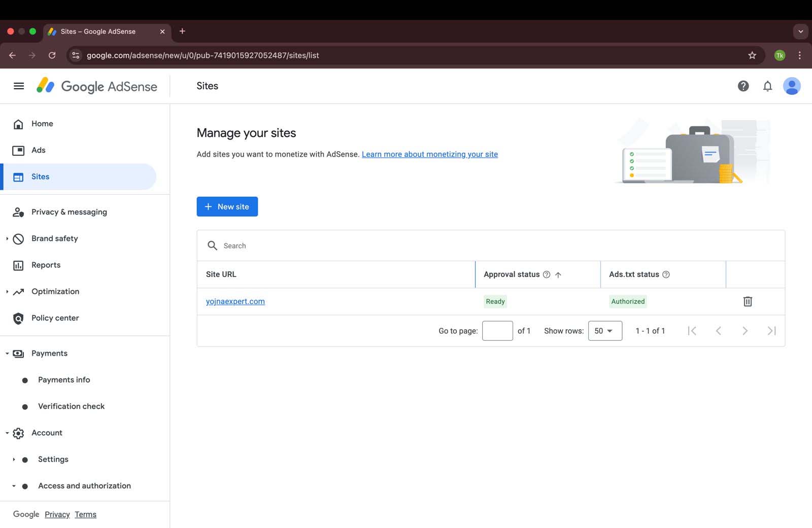Open the hamburger main menu
The width and height of the screenshot is (812, 528).
tap(19, 86)
